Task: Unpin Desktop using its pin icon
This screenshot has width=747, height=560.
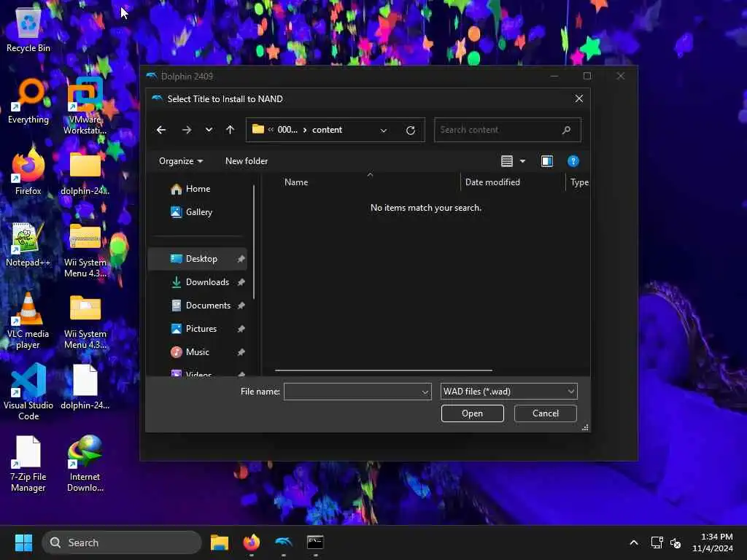Action: point(241,259)
